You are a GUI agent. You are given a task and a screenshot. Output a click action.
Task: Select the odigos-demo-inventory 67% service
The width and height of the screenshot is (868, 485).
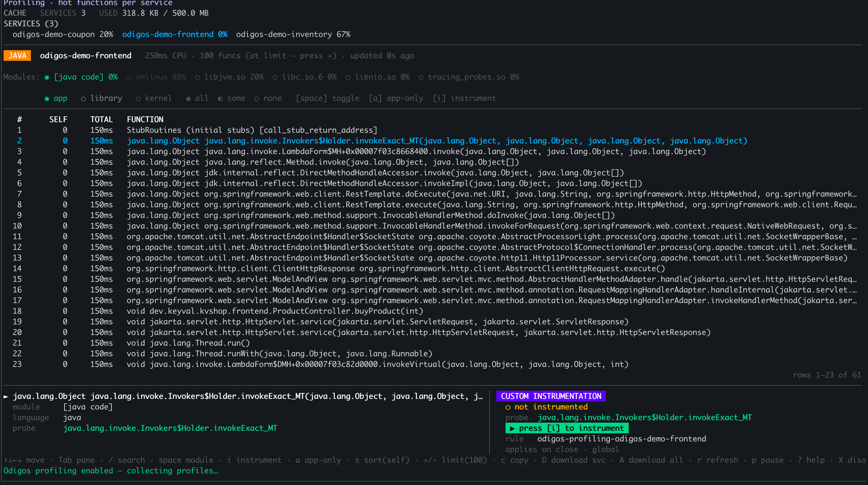tap(293, 34)
